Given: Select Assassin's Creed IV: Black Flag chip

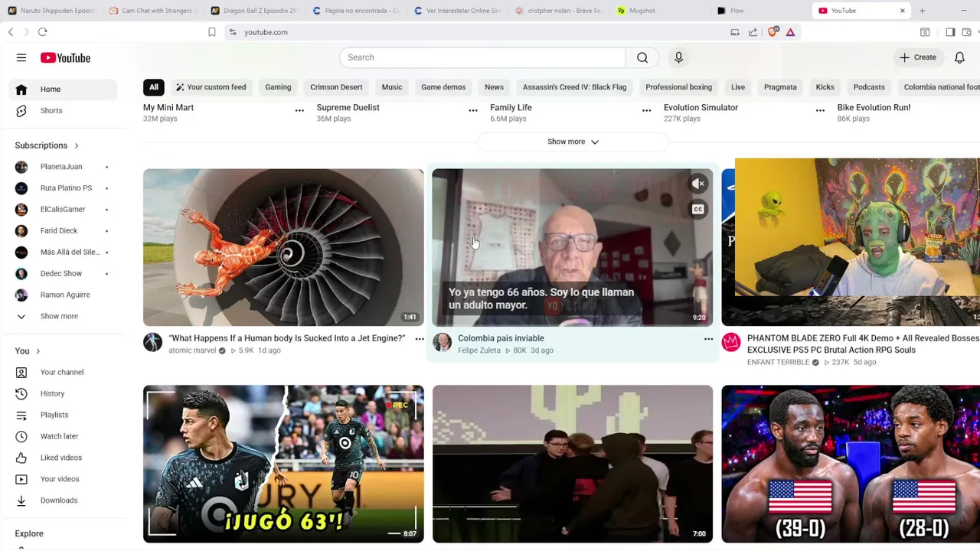Looking at the screenshot, I should coord(574,87).
